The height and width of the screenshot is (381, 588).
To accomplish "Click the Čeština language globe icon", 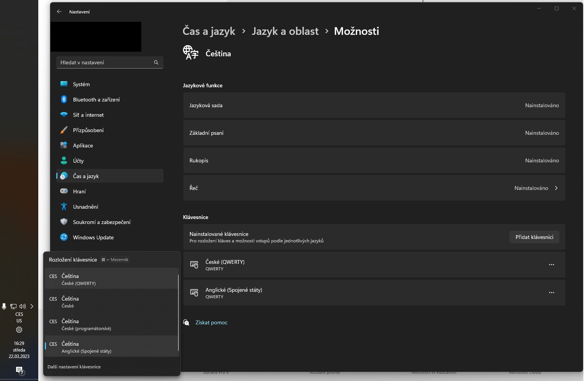I will point(191,53).
